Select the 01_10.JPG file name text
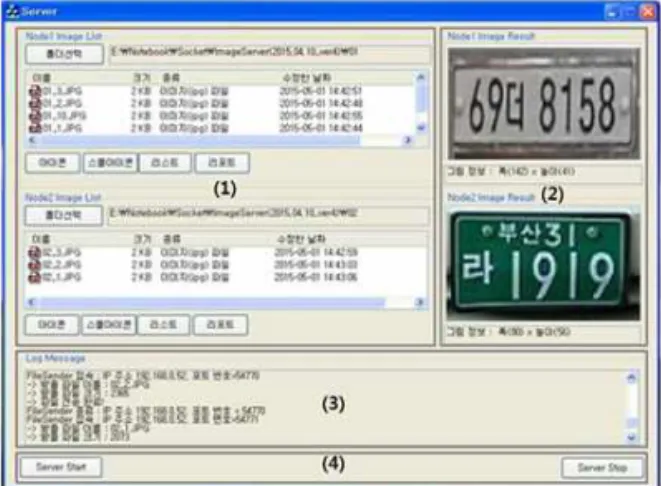The width and height of the screenshot is (661, 486). (x=64, y=115)
